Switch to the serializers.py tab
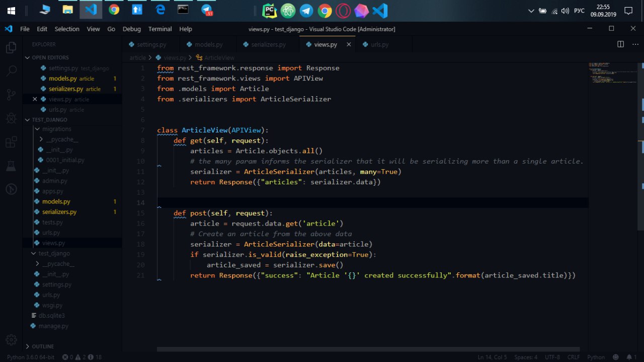This screenshot has height=362, width=644. (268, 45)
